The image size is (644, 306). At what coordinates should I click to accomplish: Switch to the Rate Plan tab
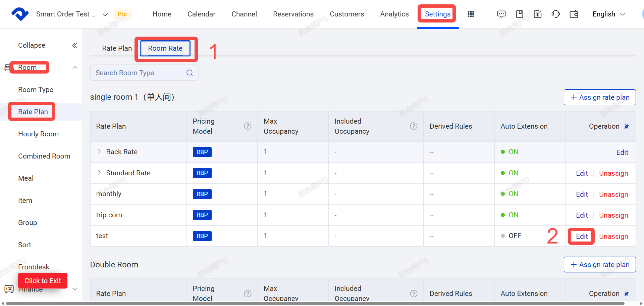(117, 48)
